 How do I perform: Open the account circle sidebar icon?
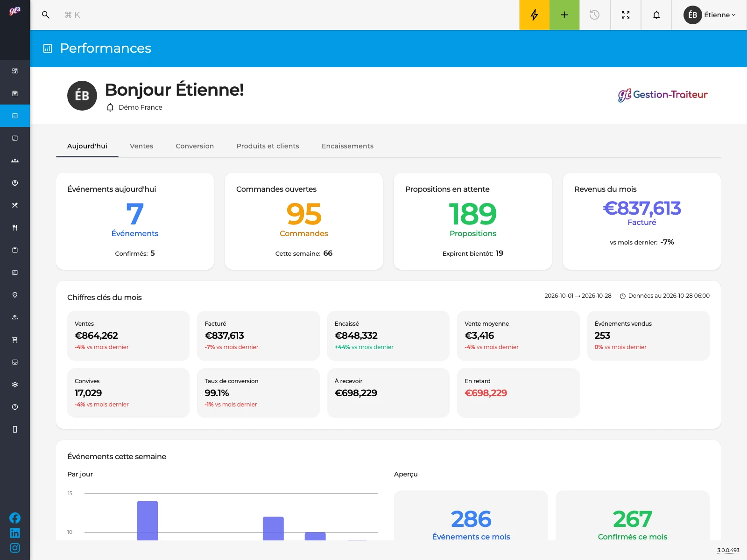point(15,183)
